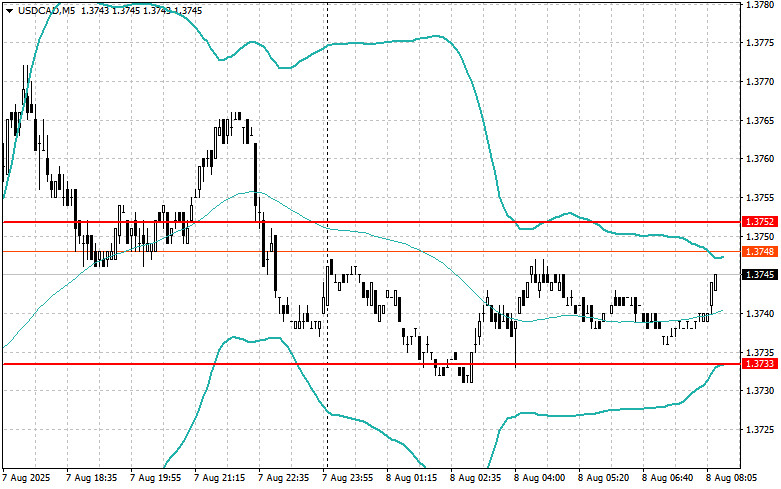781x489 pixels.
Task: Click the USDCAD,M5 symbol title
Action: [47, 10]
